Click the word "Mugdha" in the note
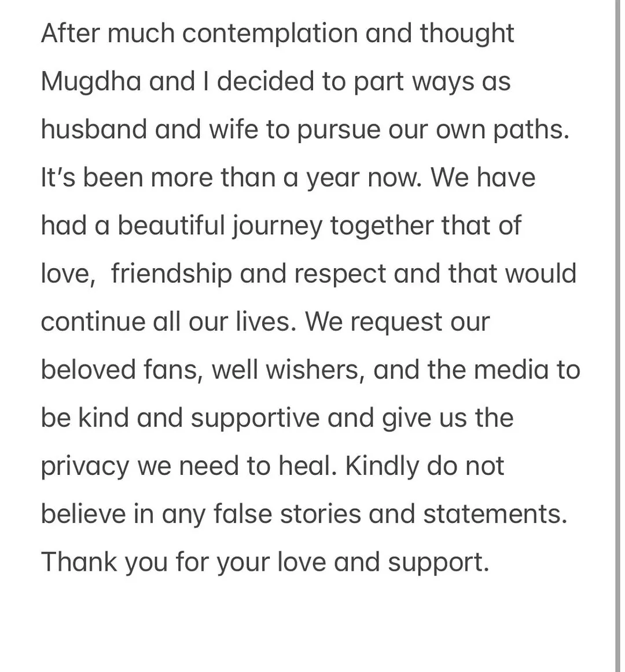Image resolution: width=625 pixels, height=672 pixels. click(x=91, y=82)
